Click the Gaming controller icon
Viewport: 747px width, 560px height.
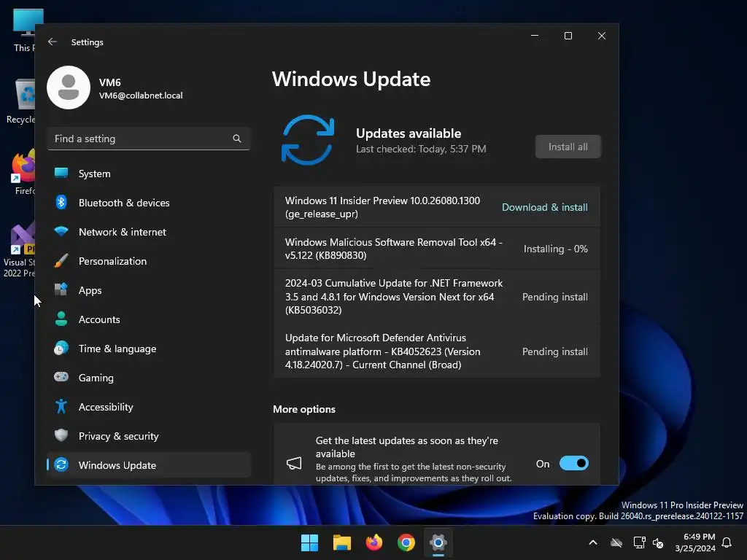(61, 377)
